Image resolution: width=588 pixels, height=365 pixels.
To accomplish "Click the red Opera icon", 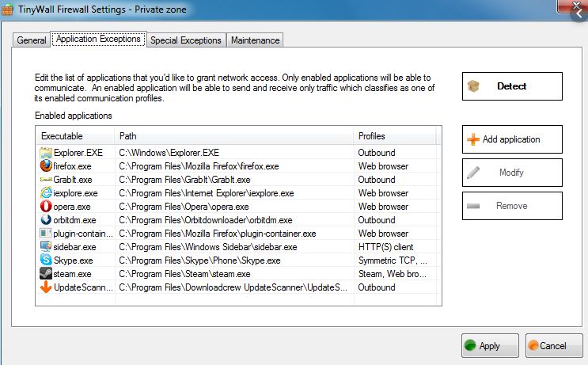I will coord(46,207).
